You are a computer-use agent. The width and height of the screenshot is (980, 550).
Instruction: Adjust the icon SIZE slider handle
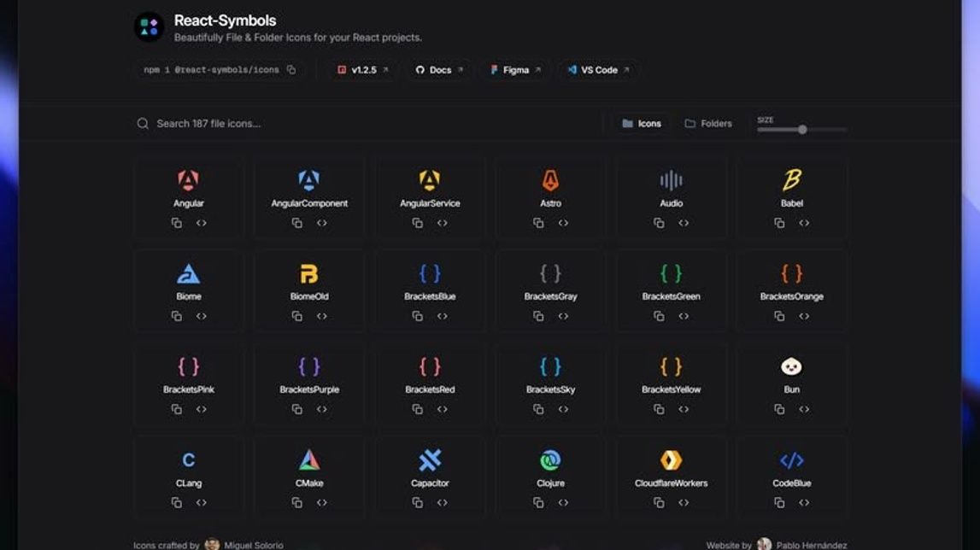click(802, 129)
